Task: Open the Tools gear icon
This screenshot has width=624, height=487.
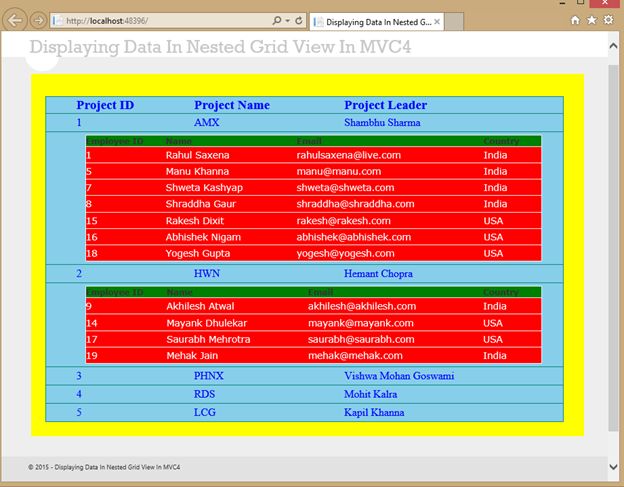Action: 608,20
